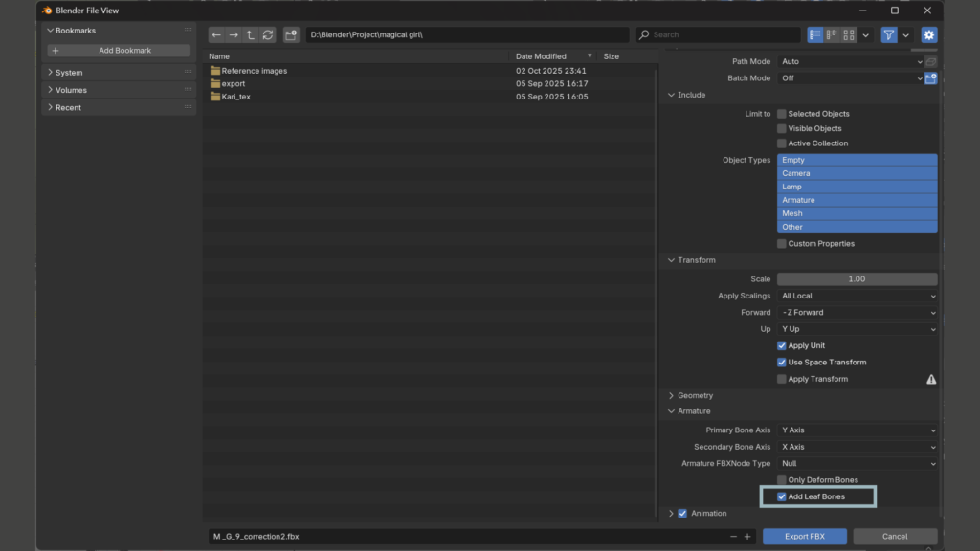Expand the Geometry section
This screenshot has width=980, height=551.
pos(695,395)
